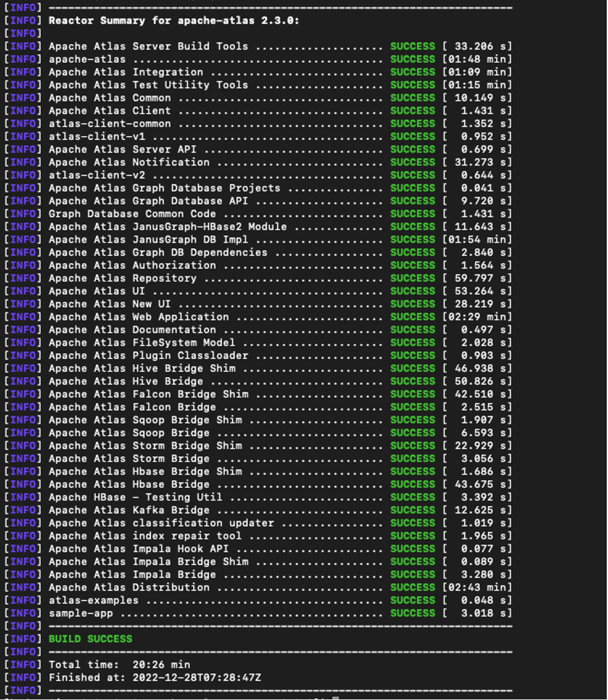The image size is (608, 700).
Task: Select 'Apache Atlas New UI' module name
Action: (x=110, y=304)
